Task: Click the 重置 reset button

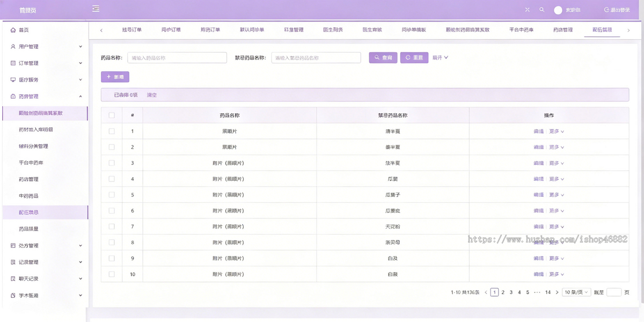Action: click(414, 57)
